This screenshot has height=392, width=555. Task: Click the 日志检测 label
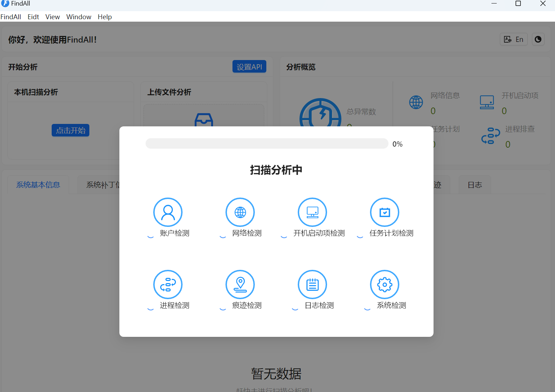coord(319,305)
